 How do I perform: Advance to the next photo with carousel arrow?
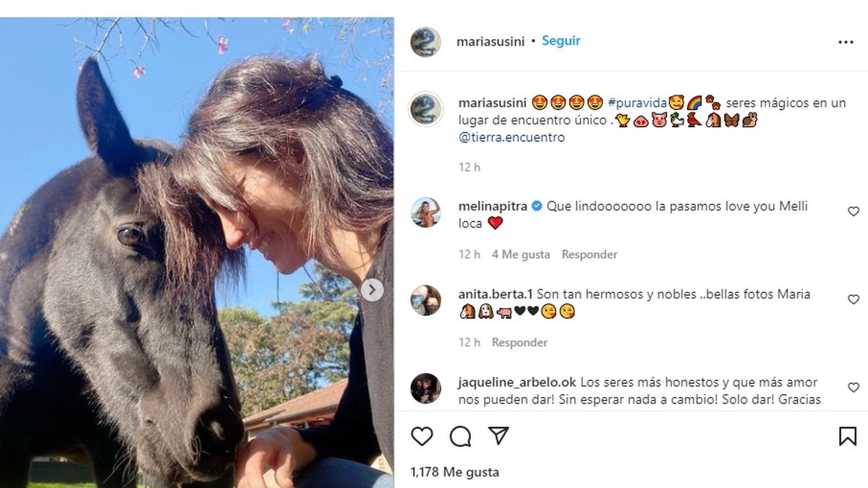(372, 290)
